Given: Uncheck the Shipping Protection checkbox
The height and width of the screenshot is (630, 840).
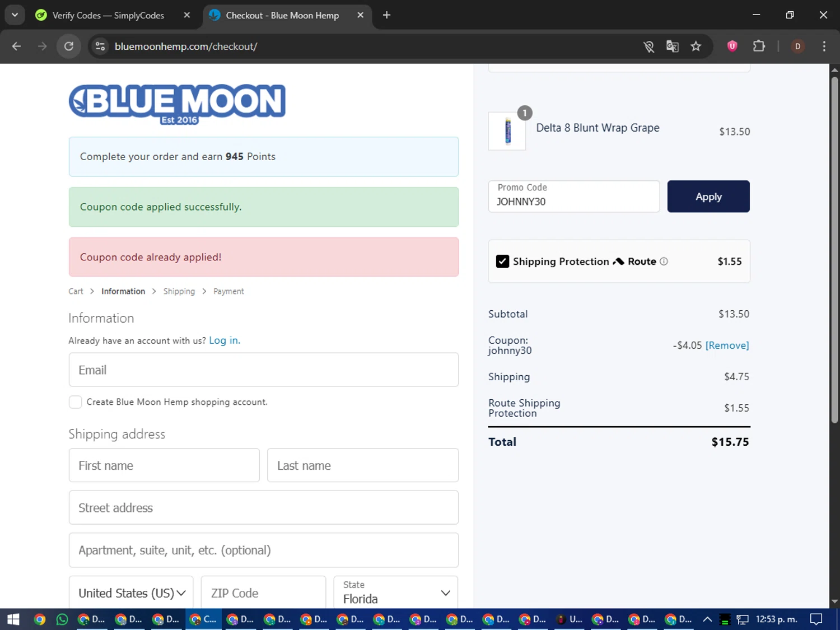Looking at the screenshot, I should (x=502, y=262).
